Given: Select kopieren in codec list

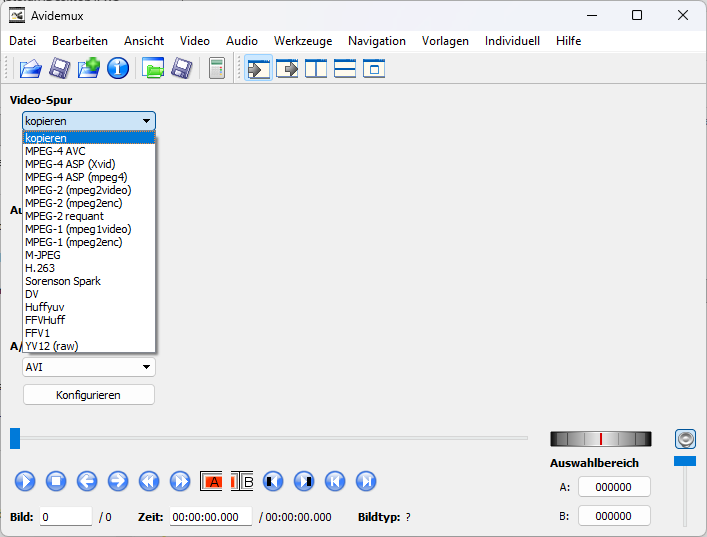Looking at the screenshot, I should [89, 138].
